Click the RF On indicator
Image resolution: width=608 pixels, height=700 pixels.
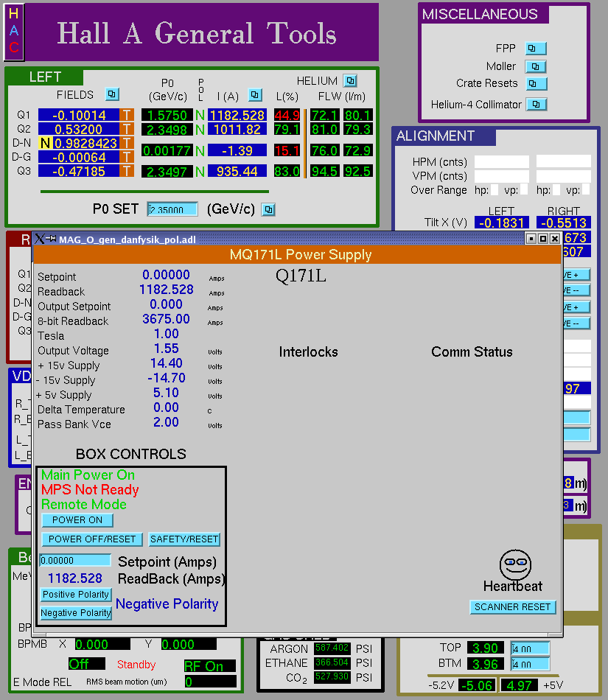[210, 666]
